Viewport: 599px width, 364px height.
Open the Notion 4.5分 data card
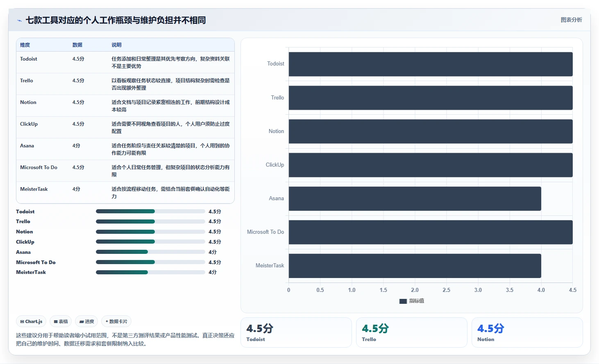527,332
